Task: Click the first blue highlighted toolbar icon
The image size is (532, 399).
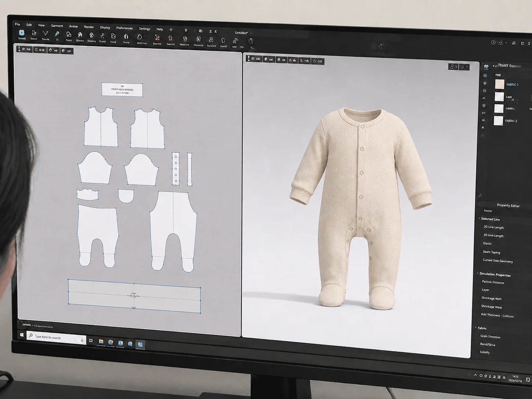Action: [22, 33]
